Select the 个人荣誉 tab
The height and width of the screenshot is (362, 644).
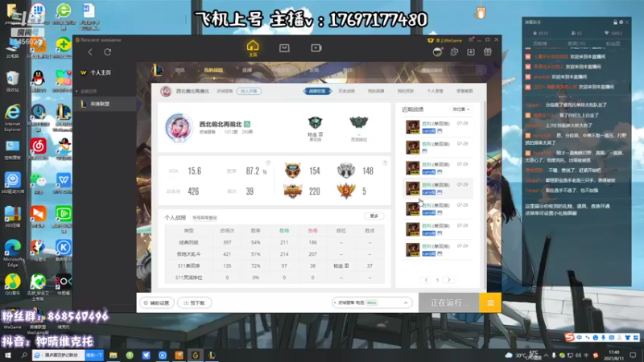click(x=435, y=91)
